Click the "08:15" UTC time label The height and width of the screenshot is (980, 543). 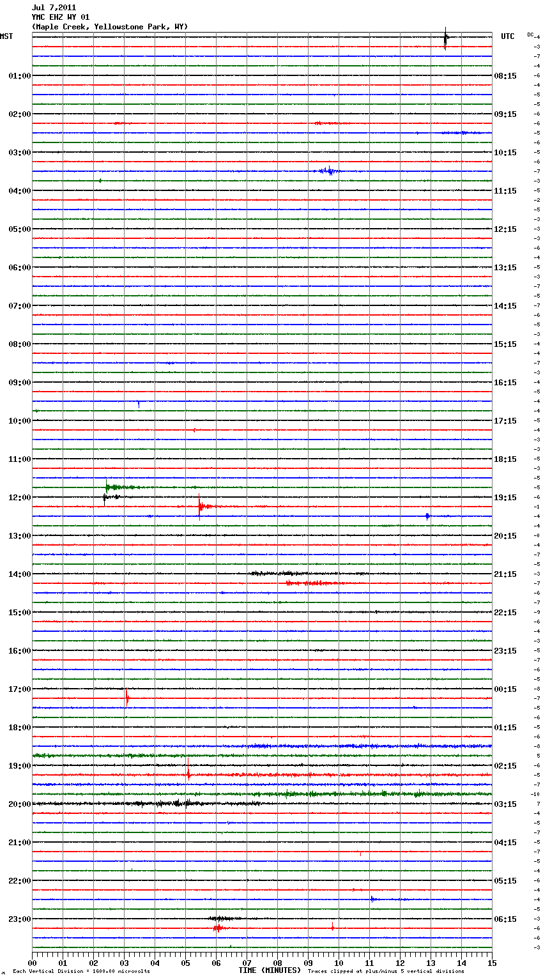505,75
